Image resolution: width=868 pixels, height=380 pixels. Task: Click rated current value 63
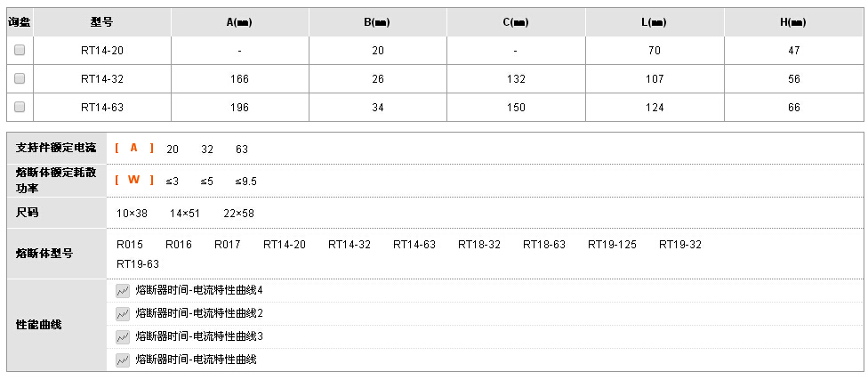click(x=242, y=149)
